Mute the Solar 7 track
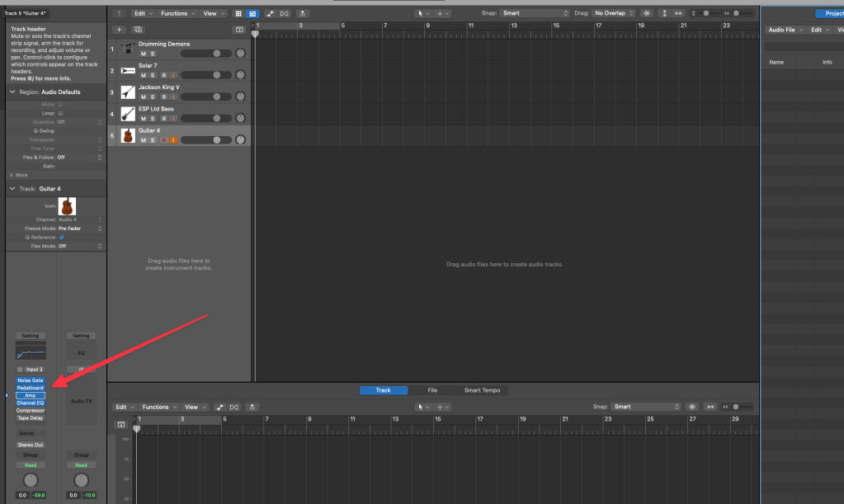This screenshot has width=844, height=504. tap(144, 75)
